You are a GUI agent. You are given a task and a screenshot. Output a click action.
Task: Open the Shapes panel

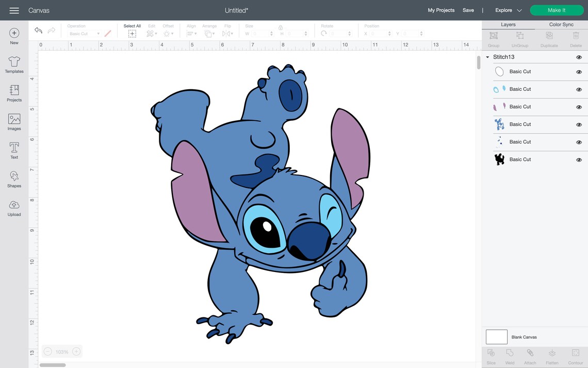(x=14, y=179)
